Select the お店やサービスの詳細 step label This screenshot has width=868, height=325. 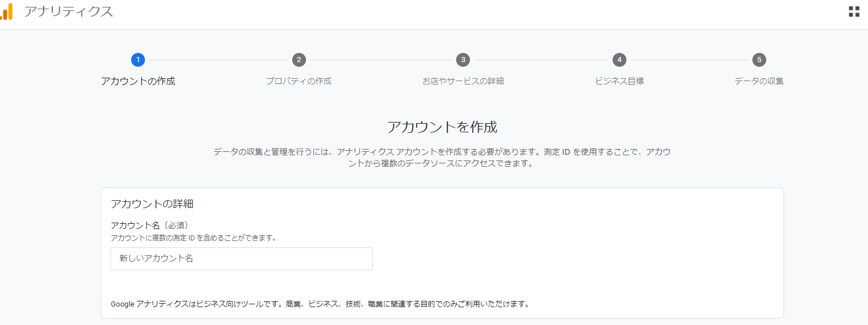[463, 81]
